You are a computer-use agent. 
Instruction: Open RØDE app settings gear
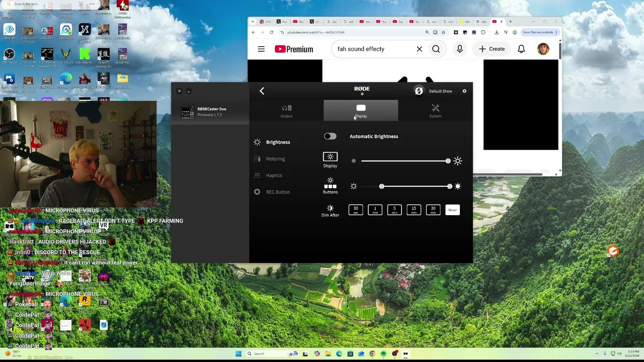click(x=464, y=91)
